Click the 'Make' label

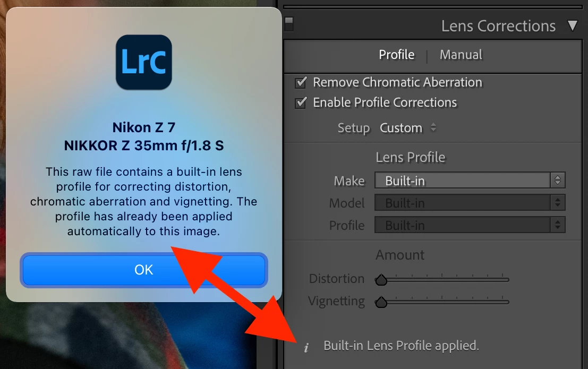[349, 181]
